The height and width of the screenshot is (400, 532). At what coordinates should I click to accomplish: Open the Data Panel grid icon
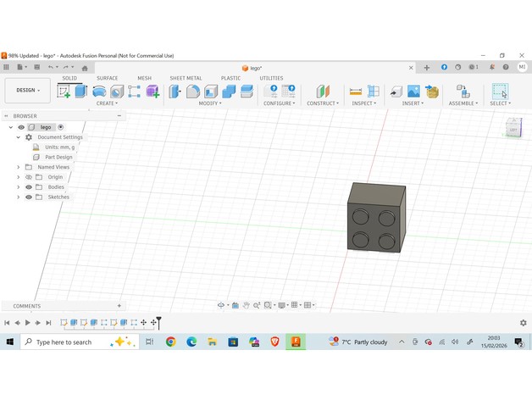6,67
